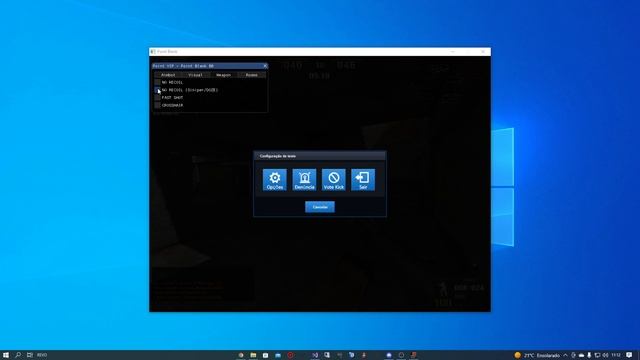The image size is (640, 360).
Task: Open the last cheat-menu tab right of Weapon
Action: pyautogui.click(x=252, y=75)
